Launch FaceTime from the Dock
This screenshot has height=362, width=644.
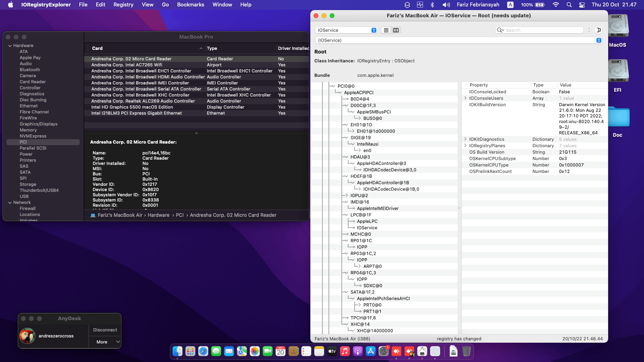268,352
